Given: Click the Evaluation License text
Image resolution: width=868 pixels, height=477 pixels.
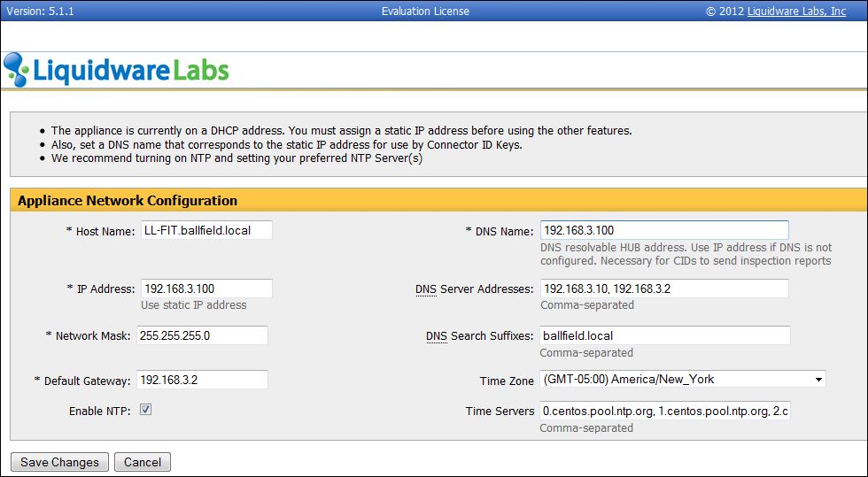Looking at the screenshot, I should tap(425, 12).
